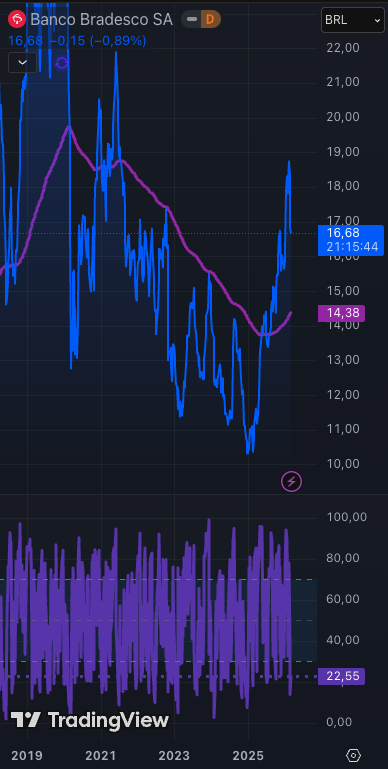Click the 2023 time axis label
Image resolution: width=388 pixels, height=769 pixels.
click(x=175, y=755)
